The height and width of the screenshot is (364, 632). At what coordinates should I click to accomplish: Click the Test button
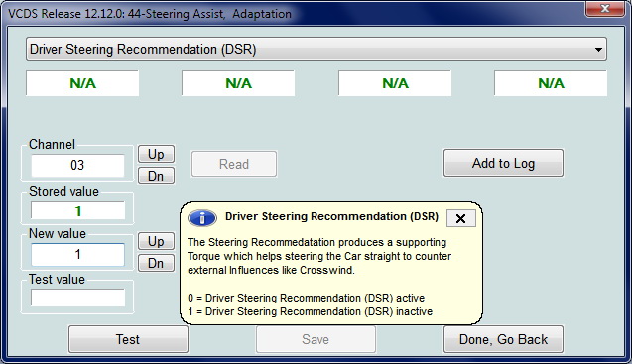pyautogui.click(x=128, y=339)
